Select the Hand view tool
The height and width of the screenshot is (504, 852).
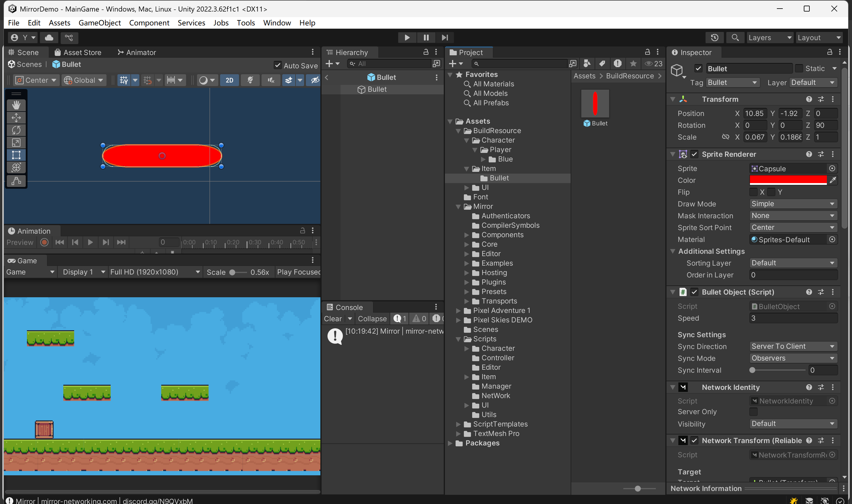(16, 105)
